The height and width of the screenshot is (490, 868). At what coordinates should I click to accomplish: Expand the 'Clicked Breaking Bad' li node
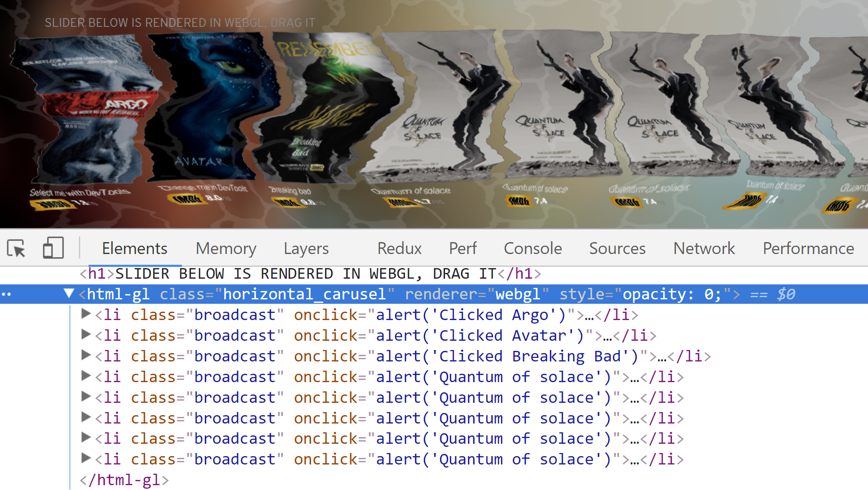[86, 356]
